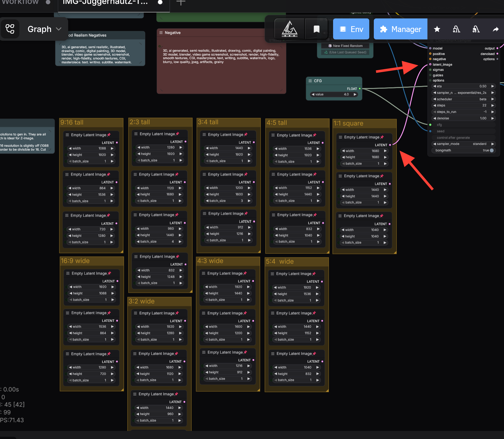Select the 3:2 wide group title

[142, 301]
